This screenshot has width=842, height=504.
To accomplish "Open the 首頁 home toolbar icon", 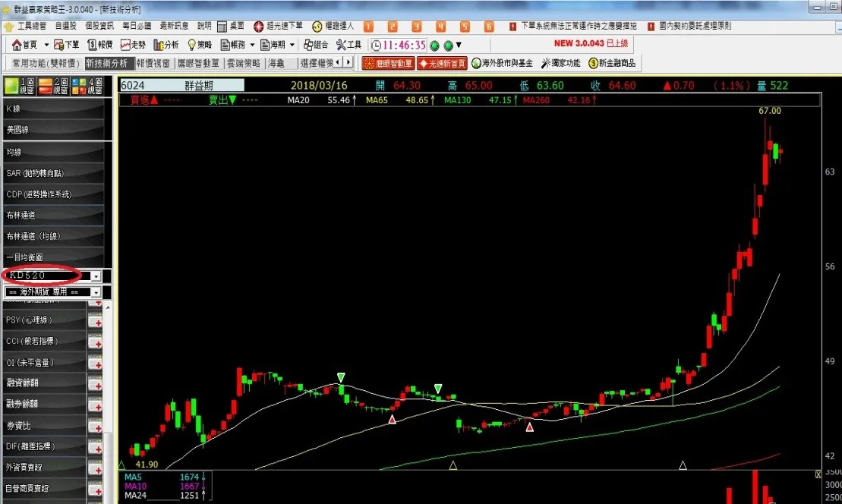I will point(25,45).
